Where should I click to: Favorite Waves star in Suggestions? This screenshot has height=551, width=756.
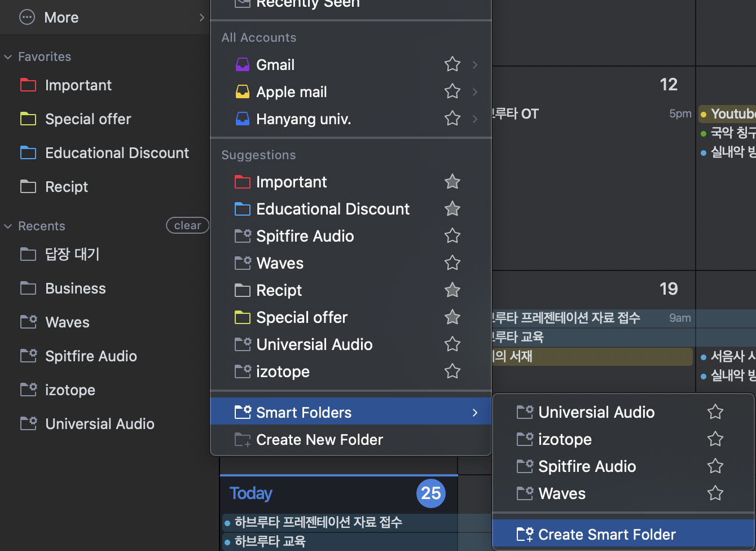click(x=452, y=263)
